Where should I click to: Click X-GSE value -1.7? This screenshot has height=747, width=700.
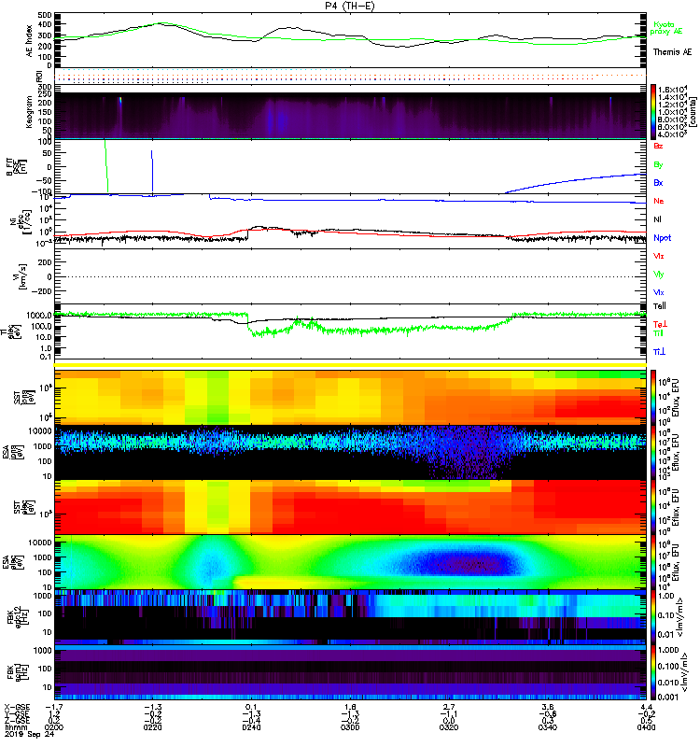tap(54, 707)
